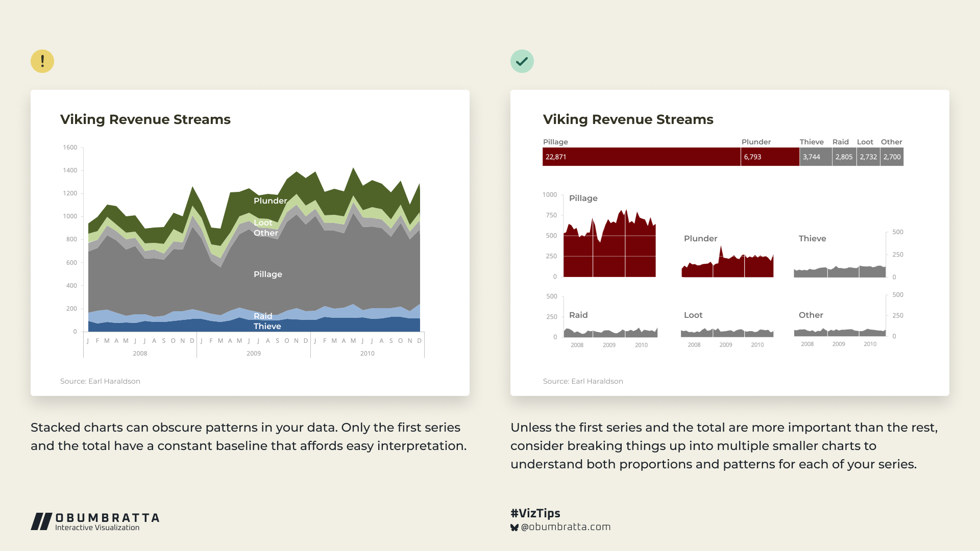The height and width of the screenshot is (551, 980).
Task: Click the Obumbratta Interactive Visualization wordmark
Action: (107, 522)
